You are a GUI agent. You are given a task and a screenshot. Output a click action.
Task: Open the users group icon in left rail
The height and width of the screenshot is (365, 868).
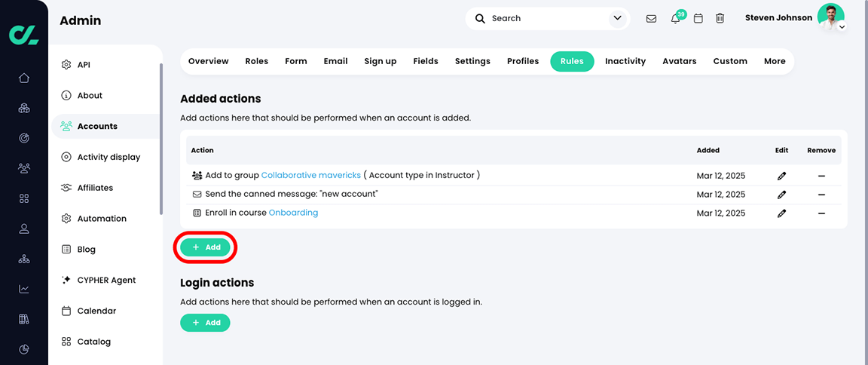pos(24,168)
